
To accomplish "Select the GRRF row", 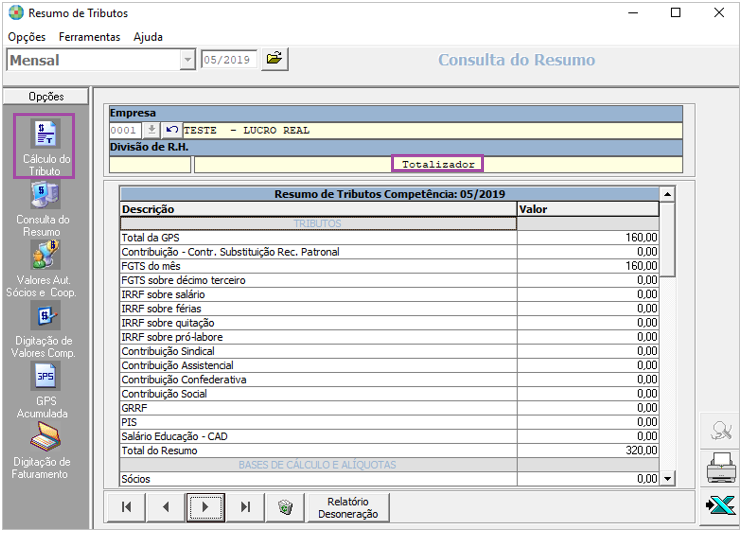I will [x=389, y=408].
